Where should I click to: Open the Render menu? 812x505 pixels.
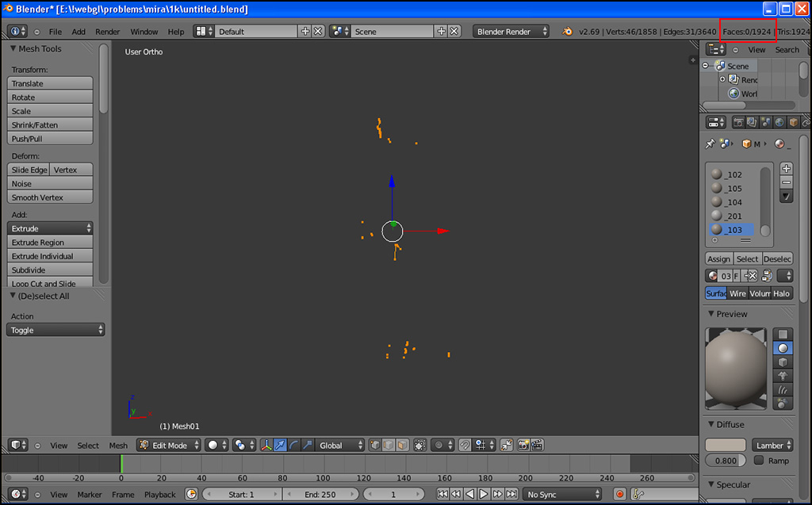coord(107,32)
